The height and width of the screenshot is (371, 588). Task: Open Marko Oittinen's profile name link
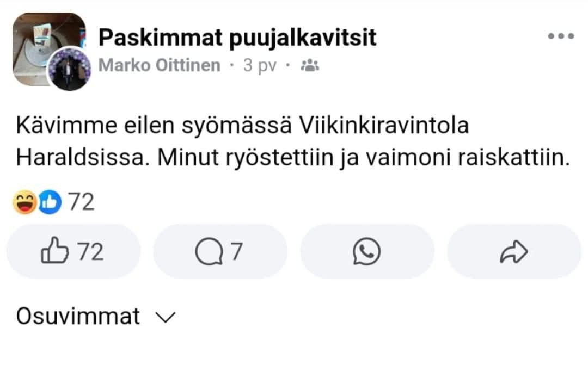tap(160, 66)
